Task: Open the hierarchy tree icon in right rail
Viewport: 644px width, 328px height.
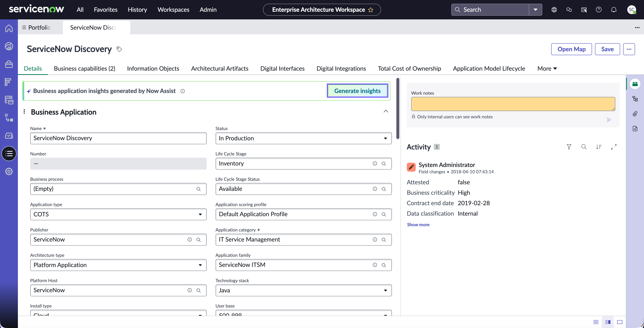Action: point(635,99)
